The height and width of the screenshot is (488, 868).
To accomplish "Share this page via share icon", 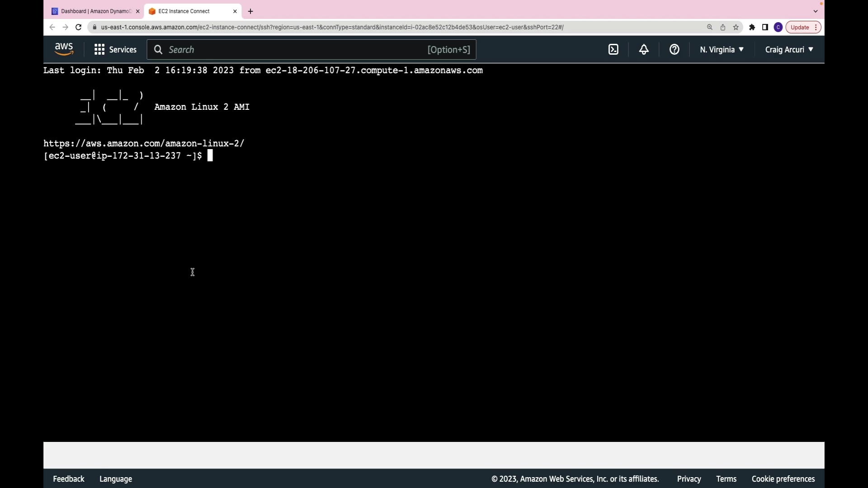I will click(x=723, y=27).
